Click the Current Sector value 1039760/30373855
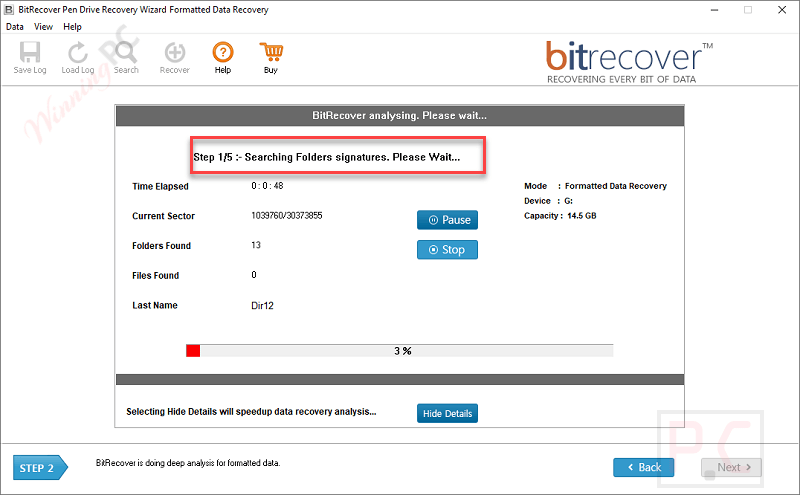 coord(287,215)
